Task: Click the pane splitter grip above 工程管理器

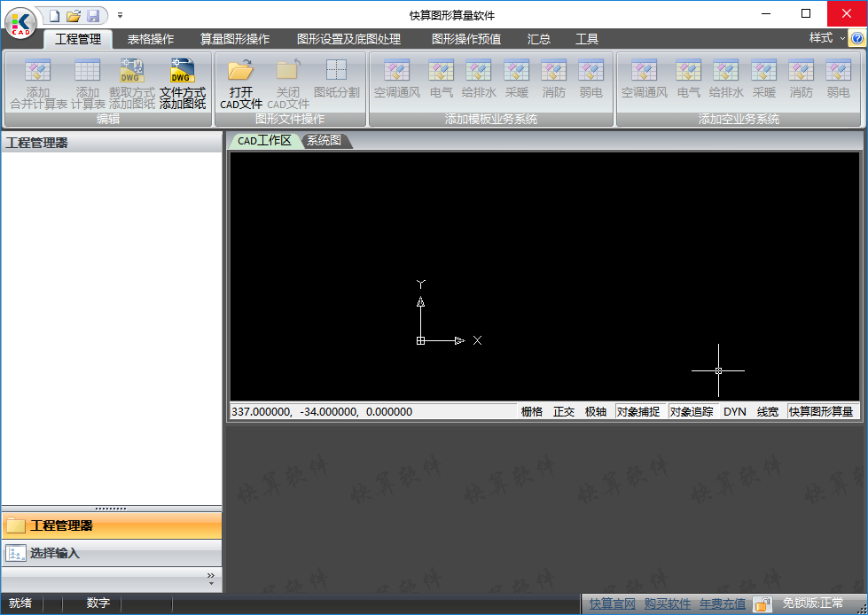Action: [111, 509]
